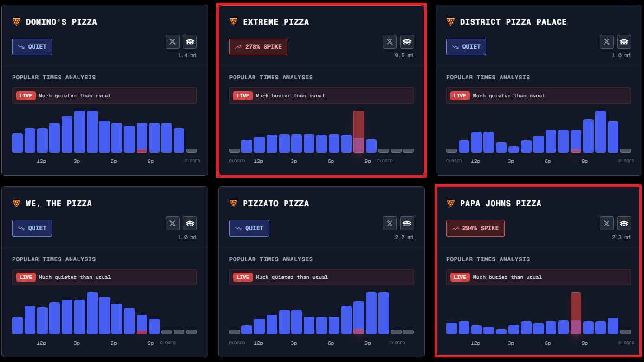644x362 pixels.
Task: Click the pizza icon beside We, The Pizza
Action: [x=16, y=203]
